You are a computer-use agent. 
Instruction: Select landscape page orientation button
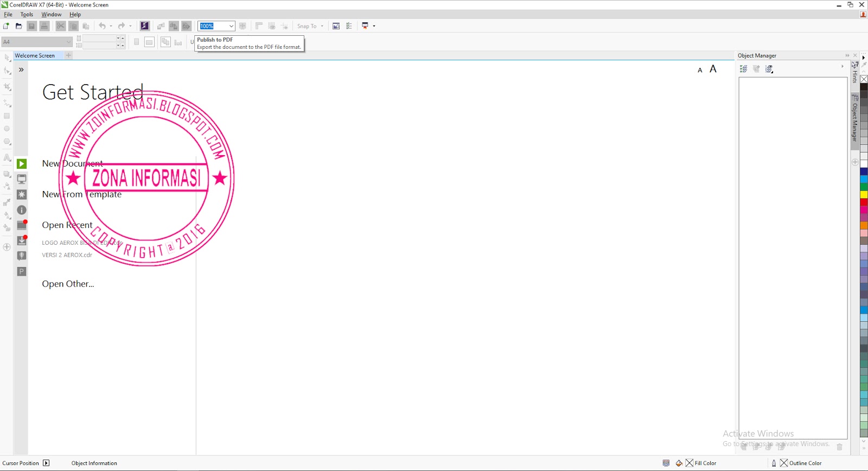pos(149,42)
